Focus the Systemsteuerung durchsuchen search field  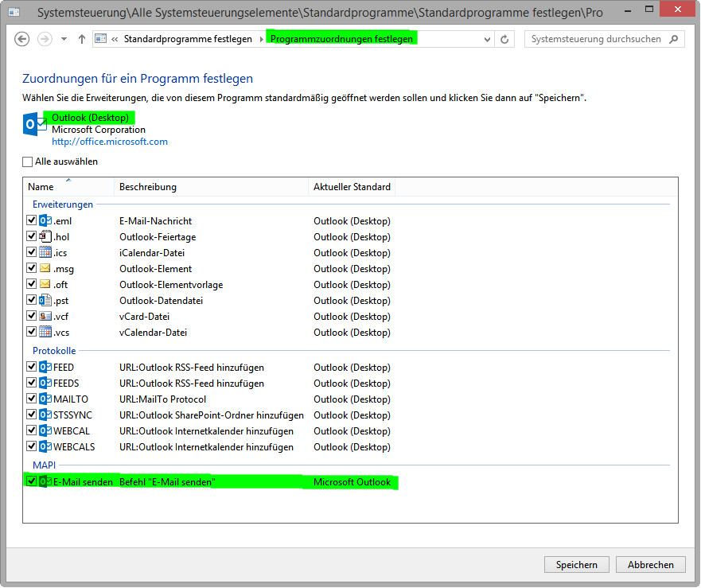(605, 39)
